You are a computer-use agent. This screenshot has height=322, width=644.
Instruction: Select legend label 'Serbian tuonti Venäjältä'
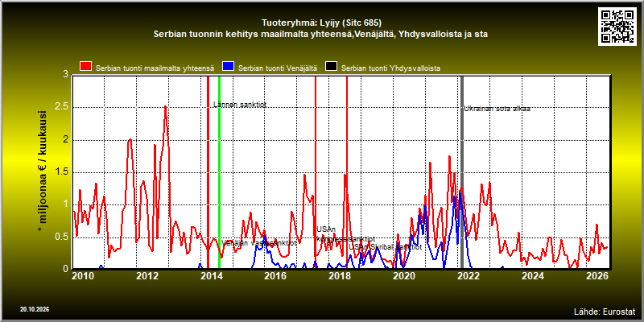click(x=278, y=68)
